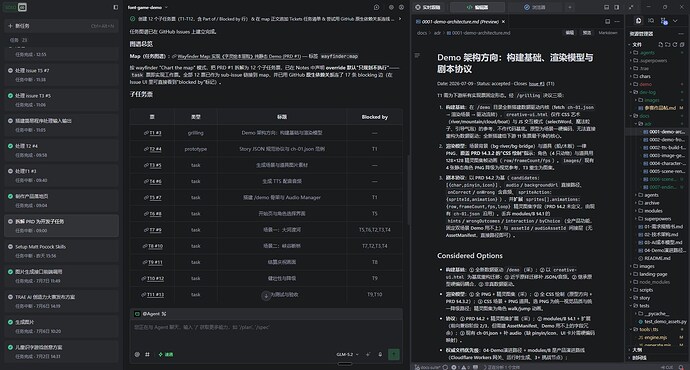
Task: Open the grid tools icon below input
Action: [x=147, y=354]
